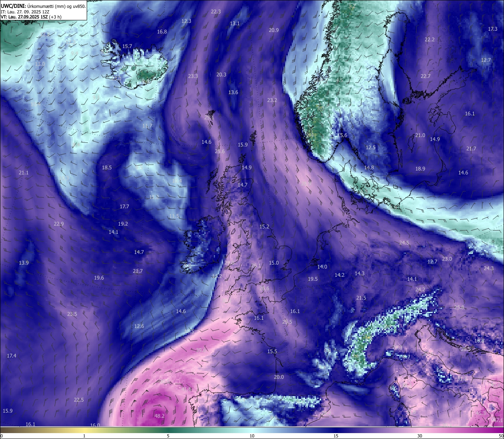Image resolution: width=504 pixels, height=439 pixels.
Task: Click the title line "UWC/DINI: Úrkomumætti (mm) og uv850."
Action: tap(43, 6)
